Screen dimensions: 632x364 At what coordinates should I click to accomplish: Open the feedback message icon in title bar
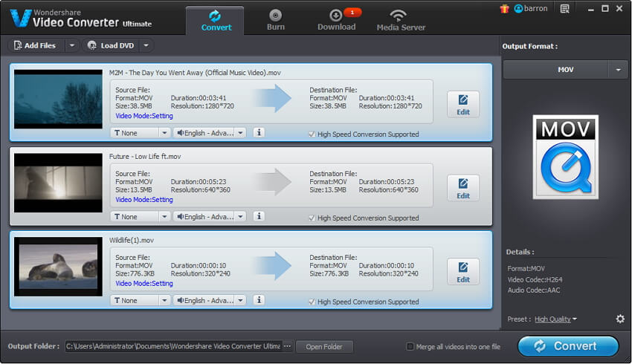click(x=565, y=8)
